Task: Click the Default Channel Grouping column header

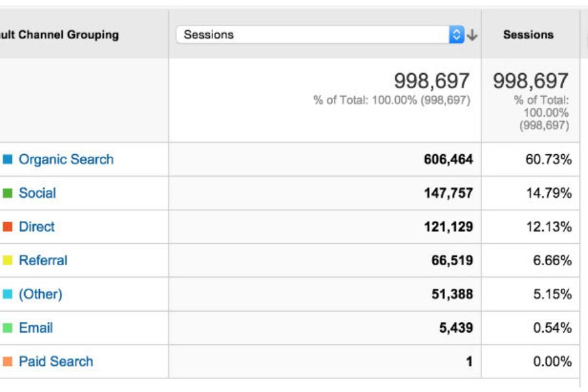Action: tap(60, 35)
